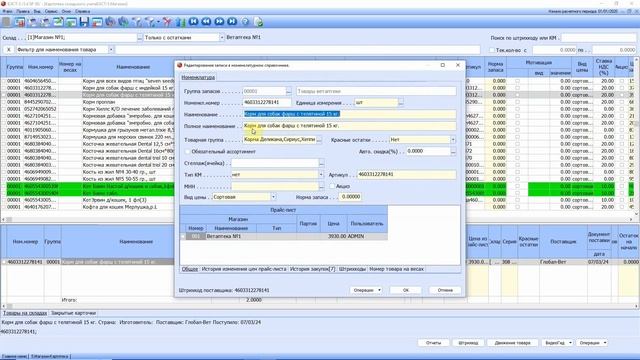
Task: Go to next record with fast-forward icon
Action: click(x=220, y=22)
